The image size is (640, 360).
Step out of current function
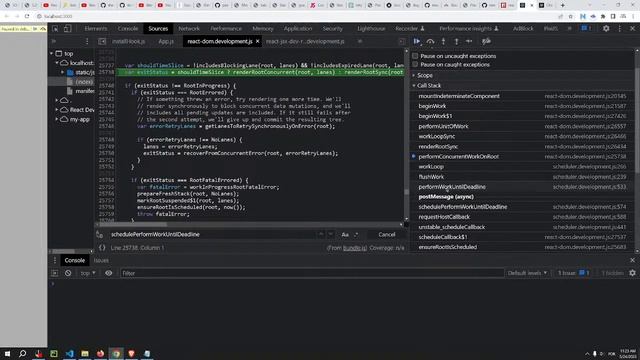[x=456, y=41]
